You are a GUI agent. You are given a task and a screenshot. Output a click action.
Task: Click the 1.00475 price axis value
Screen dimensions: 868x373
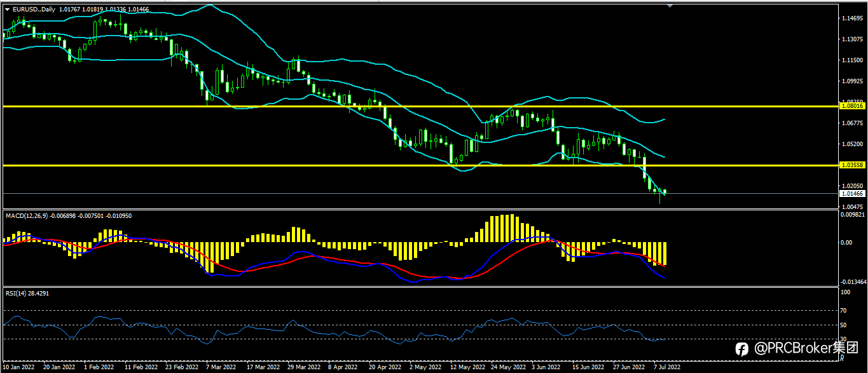tap(852, 207)
